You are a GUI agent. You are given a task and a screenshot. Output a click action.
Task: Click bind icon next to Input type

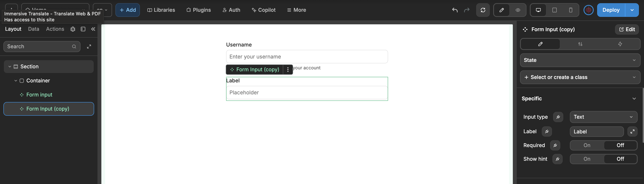click(558, 117)
